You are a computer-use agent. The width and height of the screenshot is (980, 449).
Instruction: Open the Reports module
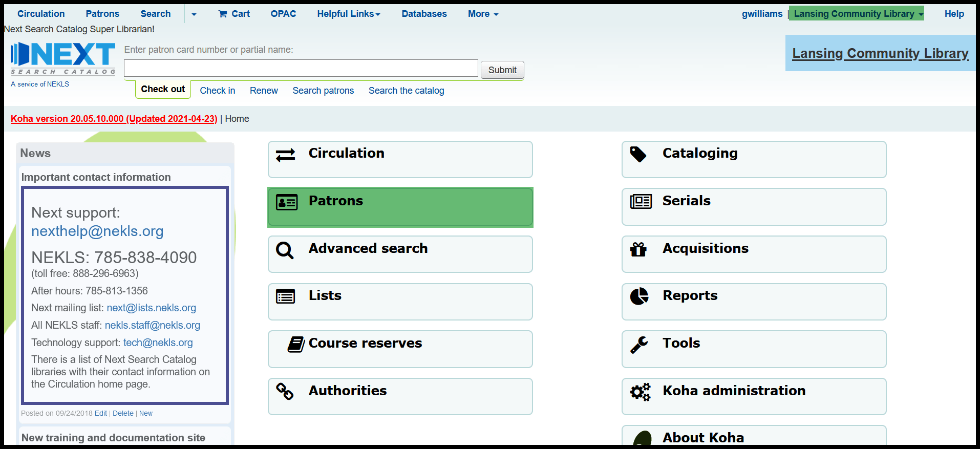click(x=754, y=302)
